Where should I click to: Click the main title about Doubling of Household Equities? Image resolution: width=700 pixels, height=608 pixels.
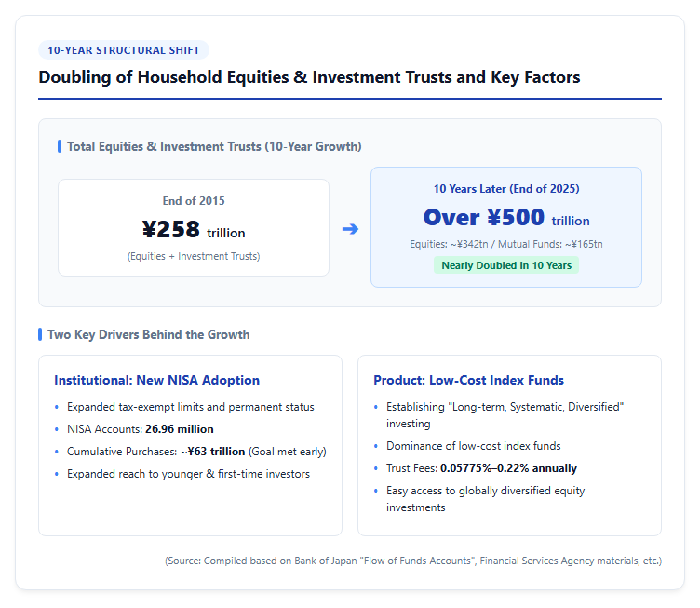point(309,77)
